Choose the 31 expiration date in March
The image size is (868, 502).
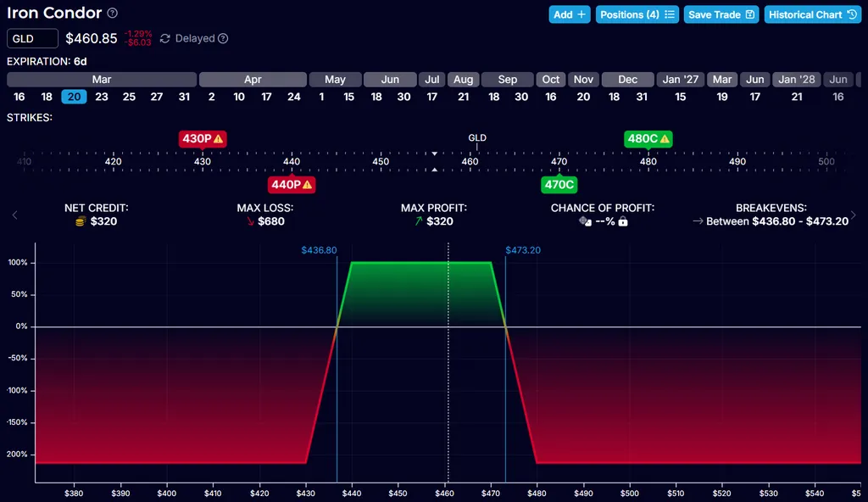[184, 97]
